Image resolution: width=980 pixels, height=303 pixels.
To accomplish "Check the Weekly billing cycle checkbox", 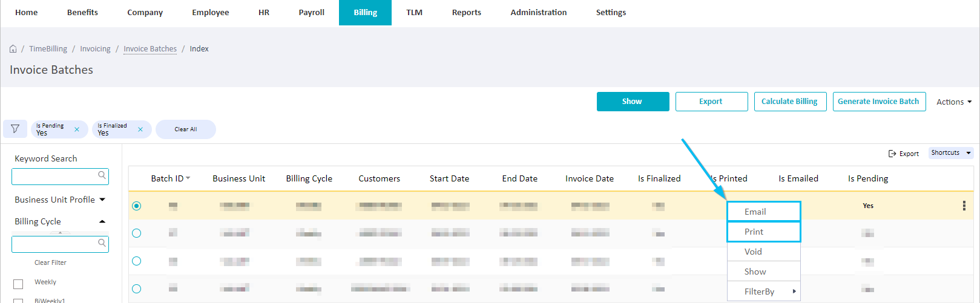I will [18, 284].
